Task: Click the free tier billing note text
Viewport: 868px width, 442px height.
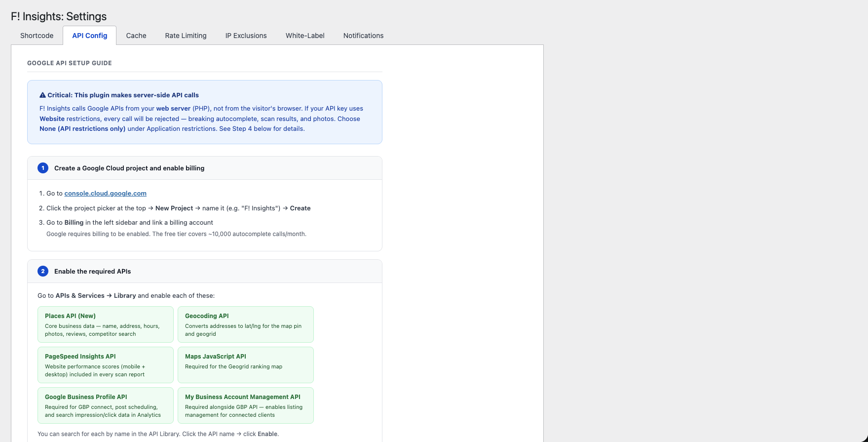Action: (176, 234)
